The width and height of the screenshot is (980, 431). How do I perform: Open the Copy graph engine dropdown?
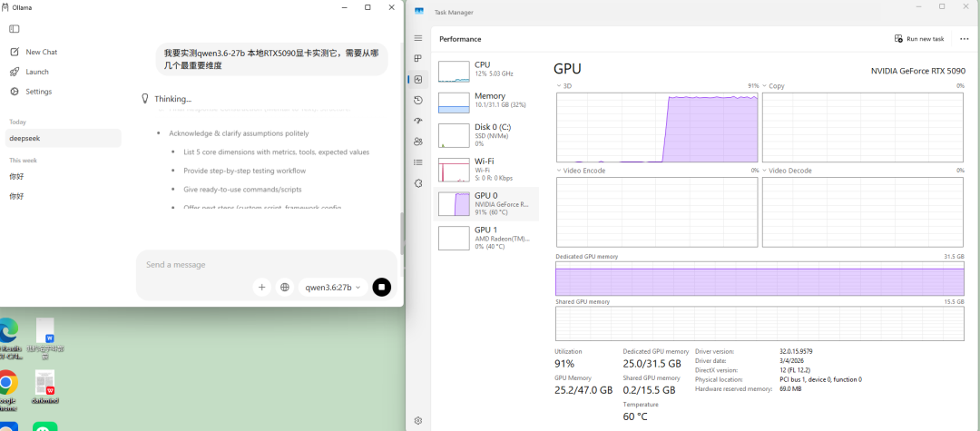(x=774, y=85)
